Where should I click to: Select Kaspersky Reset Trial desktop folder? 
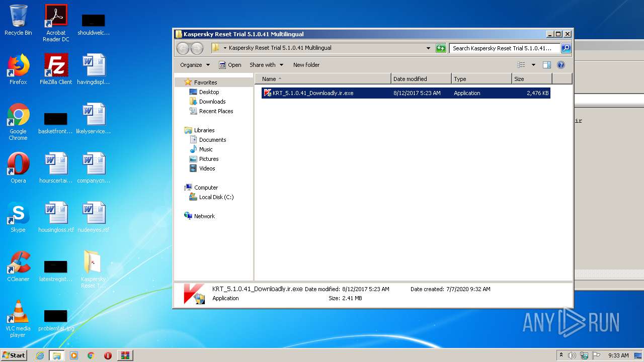point(94,269)
